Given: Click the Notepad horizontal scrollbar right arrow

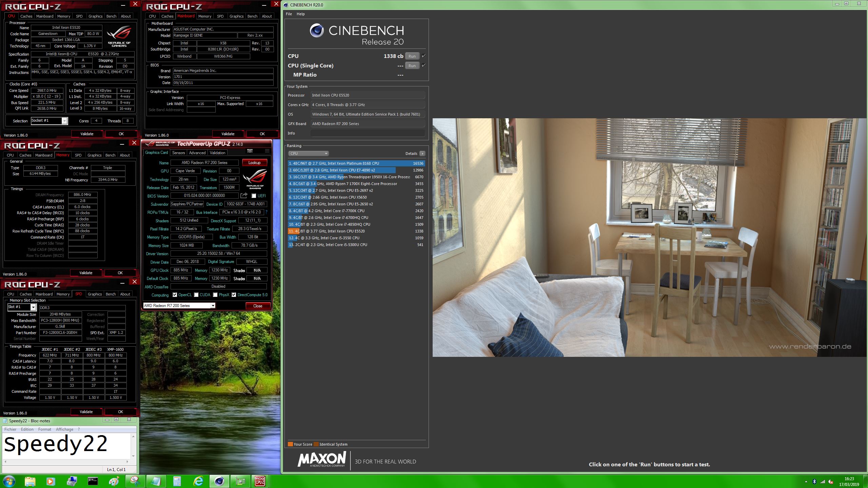Looking at the screenshot, I should (x=127, y=462).
